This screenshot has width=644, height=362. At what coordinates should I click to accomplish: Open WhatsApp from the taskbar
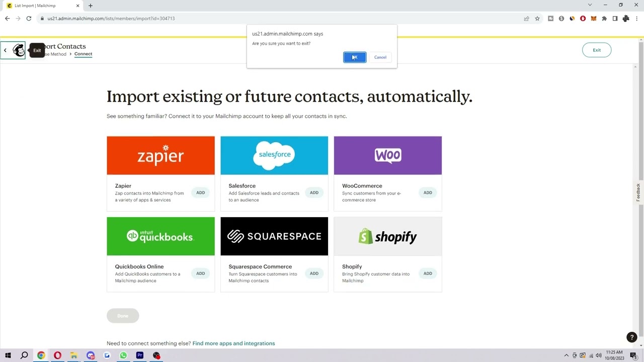pyautogui.click(x=123, y=355)
